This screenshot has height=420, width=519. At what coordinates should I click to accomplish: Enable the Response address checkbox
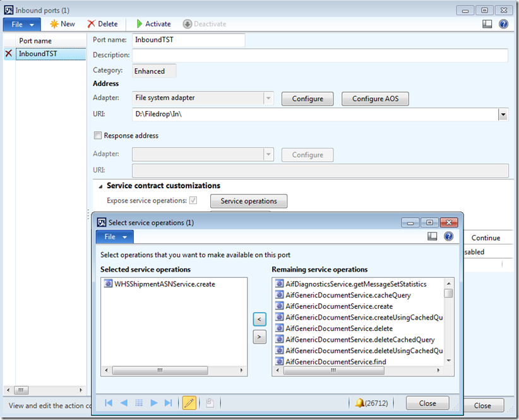[x=98, y=135]
